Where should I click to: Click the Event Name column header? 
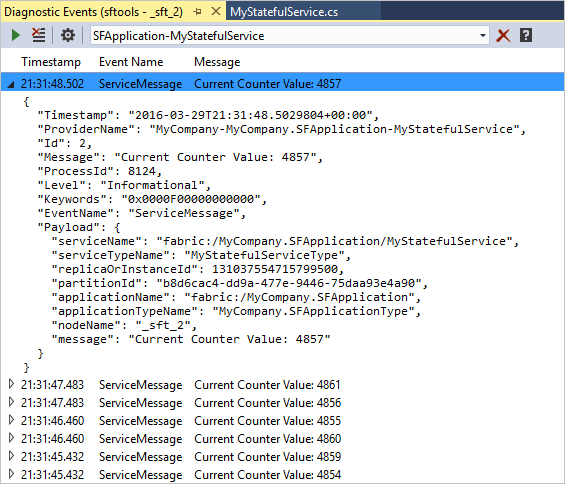131,62
